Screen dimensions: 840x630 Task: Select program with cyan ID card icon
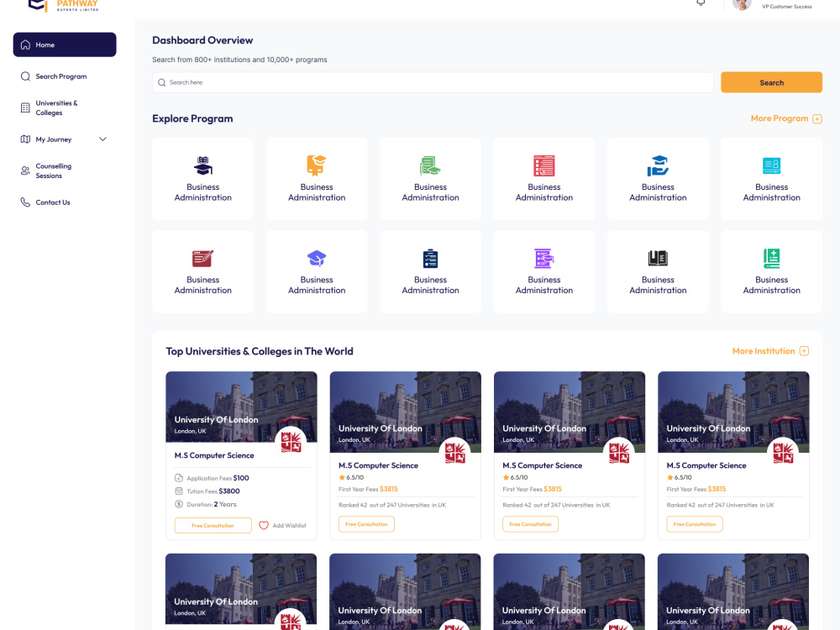pos(771,179)
